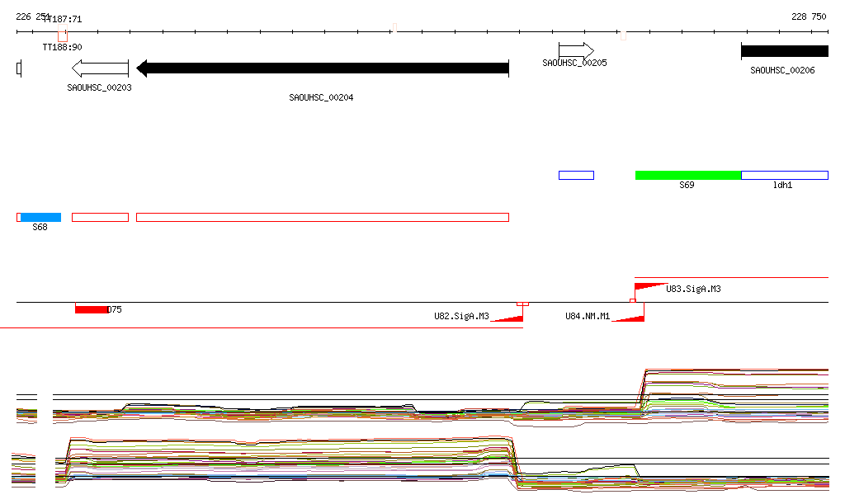This screenshot has height=504, width=845.
Task: Click the white ldh1 gene box
Action: (784, 175)
